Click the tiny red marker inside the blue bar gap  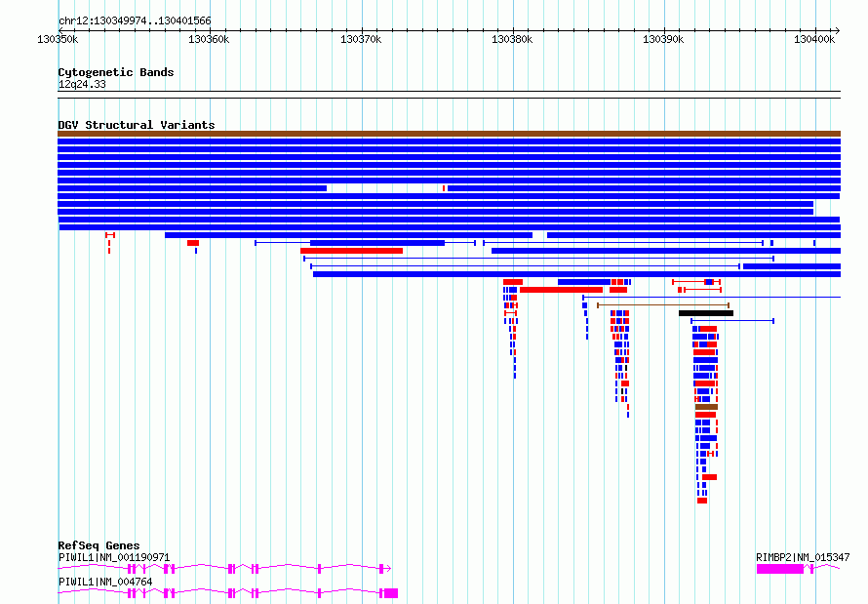point(444,188)
